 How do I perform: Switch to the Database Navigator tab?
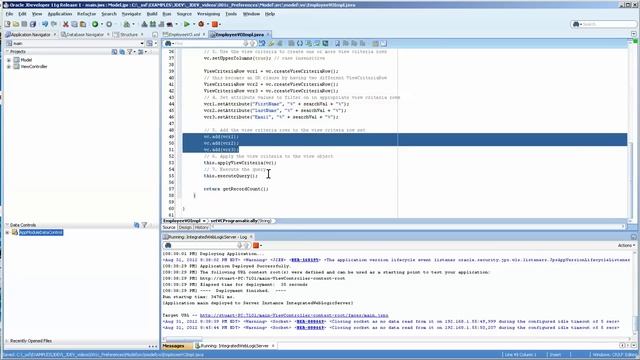85,35
